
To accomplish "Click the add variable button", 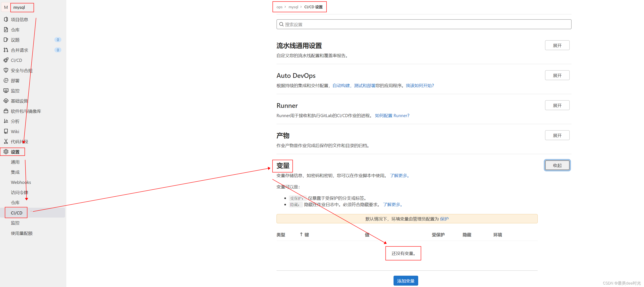I will point(405,281).
